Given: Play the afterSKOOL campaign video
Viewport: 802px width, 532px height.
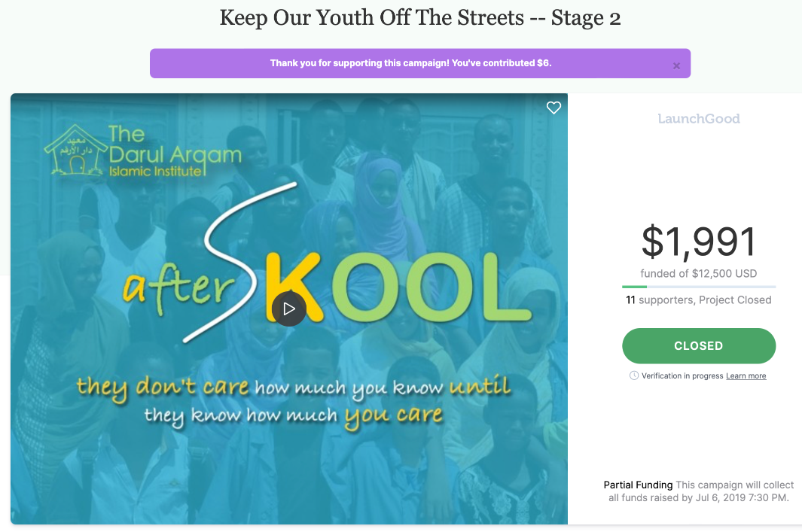Looking at the screenshot, I should click(x=289, y=309).
